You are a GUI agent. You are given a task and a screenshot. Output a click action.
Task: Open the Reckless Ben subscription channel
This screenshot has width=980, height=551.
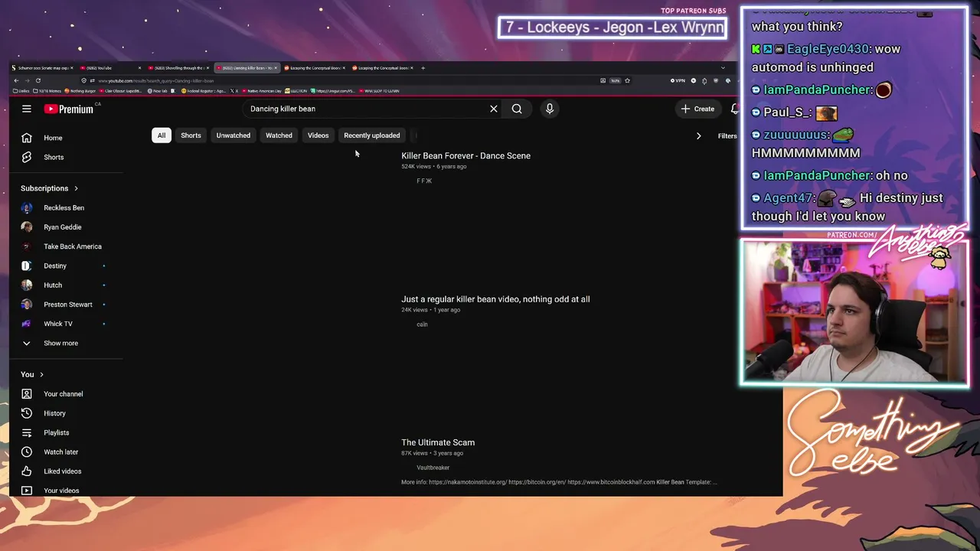(64, 208)
